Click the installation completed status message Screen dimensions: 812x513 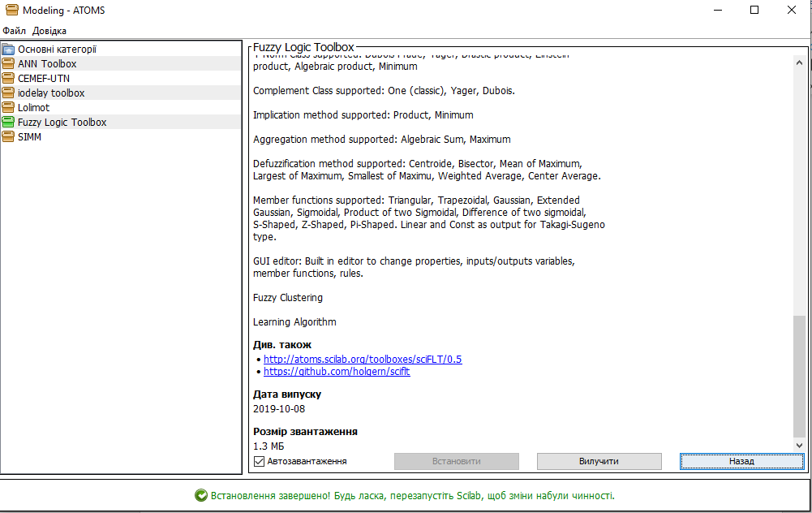[412, 496]
